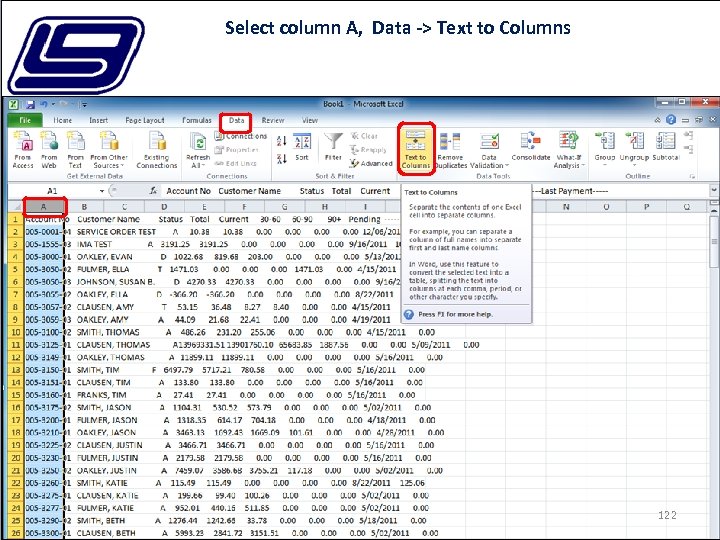Open Customize Quick Access Toolbar dropdown

(x=84, y=105)
